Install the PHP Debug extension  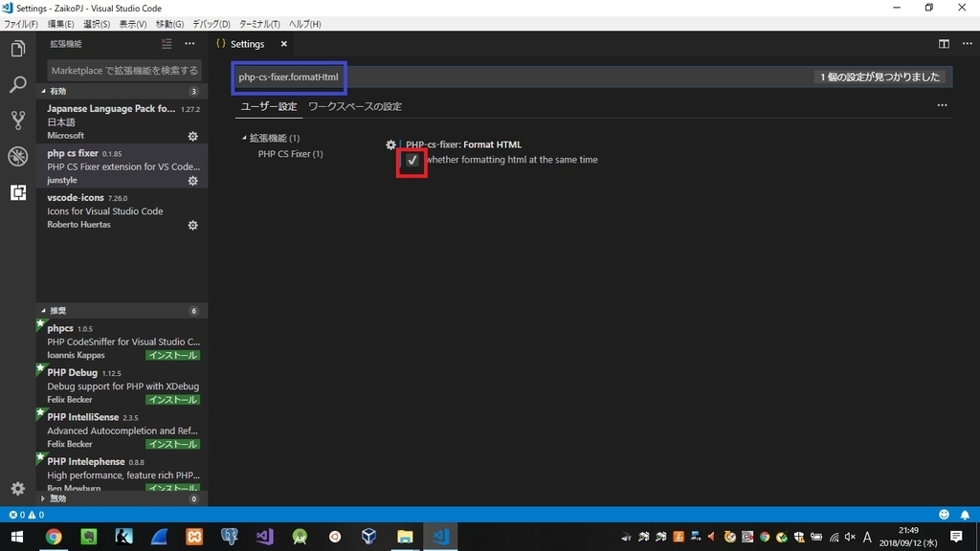(x=172, y=399)
